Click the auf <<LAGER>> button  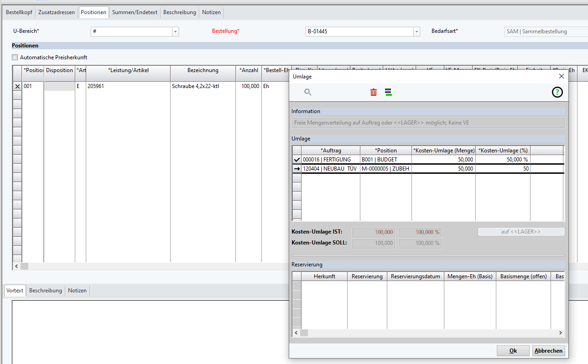pos(520,232)
